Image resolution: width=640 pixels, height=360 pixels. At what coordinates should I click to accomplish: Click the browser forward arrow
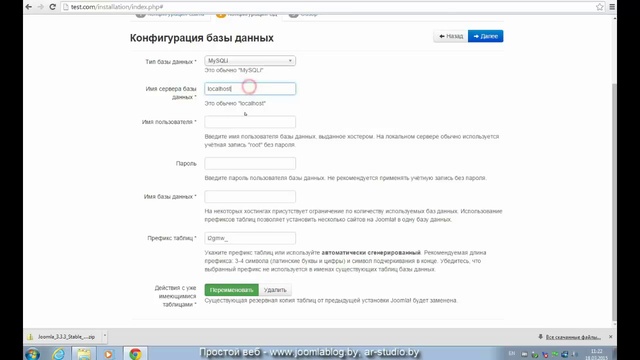pos(40,7)
